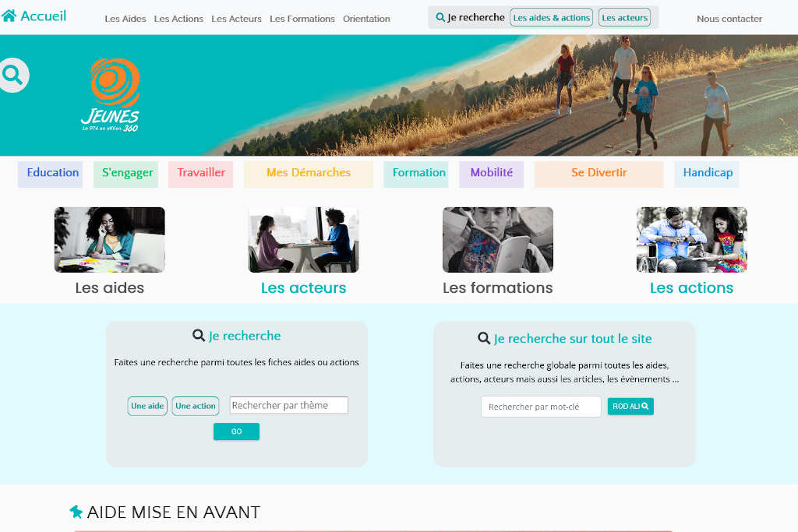This screenshot has height=532, width=798.
Task: Click the magnifier icon in the top search bar
Action: (x=440, y=16)
